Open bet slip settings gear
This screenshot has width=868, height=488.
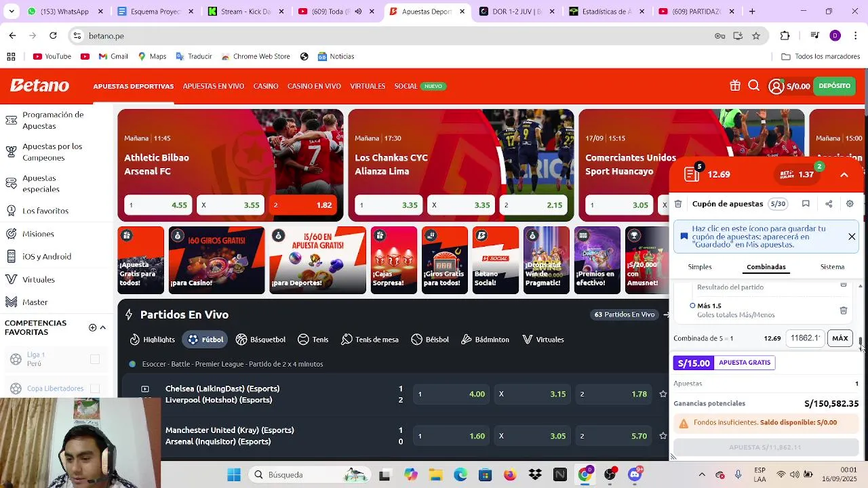click(850, 203)
